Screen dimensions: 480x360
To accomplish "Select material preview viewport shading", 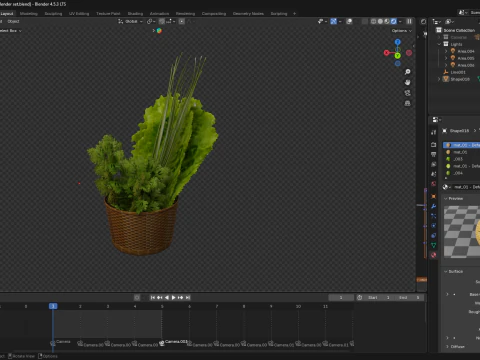I will click(x=387, y=21).
